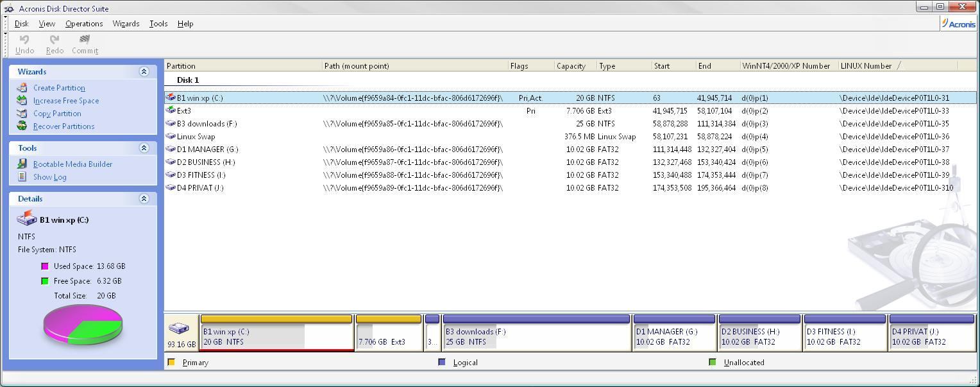
Task: Open the Help menu
Action: (185, 24)
